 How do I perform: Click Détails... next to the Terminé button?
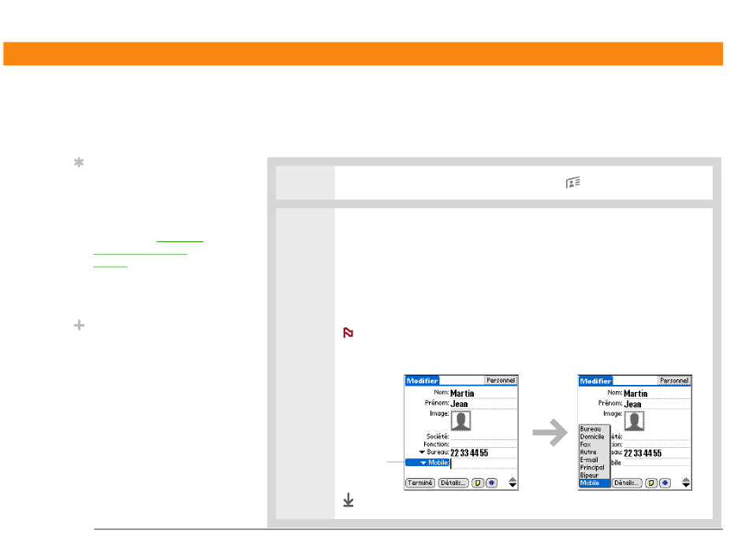453,483
